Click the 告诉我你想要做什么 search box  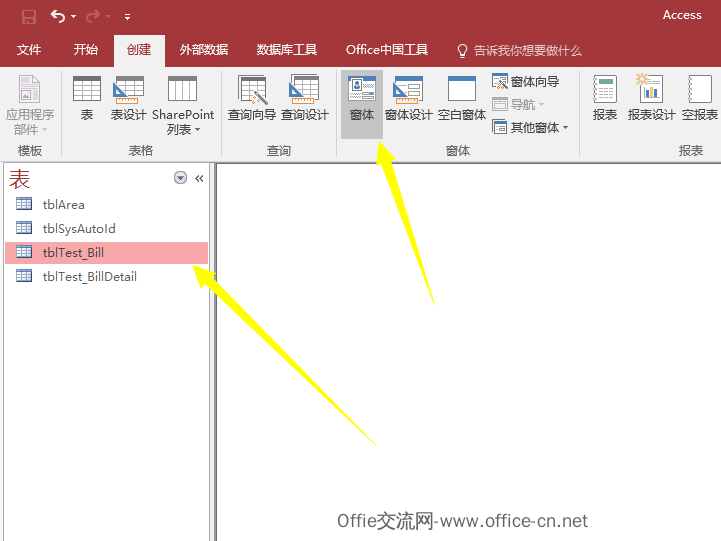point(520,51)
